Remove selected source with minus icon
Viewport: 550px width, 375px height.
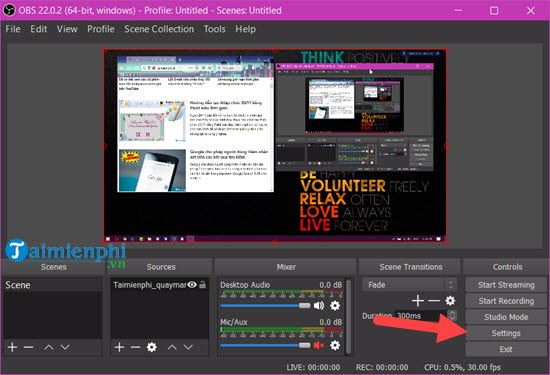pos(135,347)
